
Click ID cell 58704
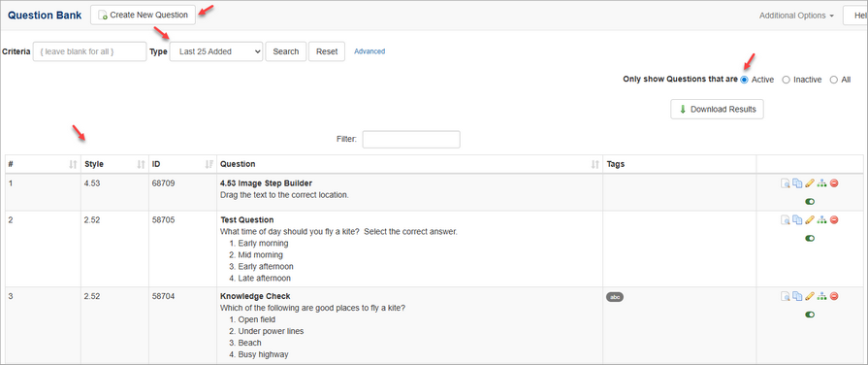coord(163,296)
